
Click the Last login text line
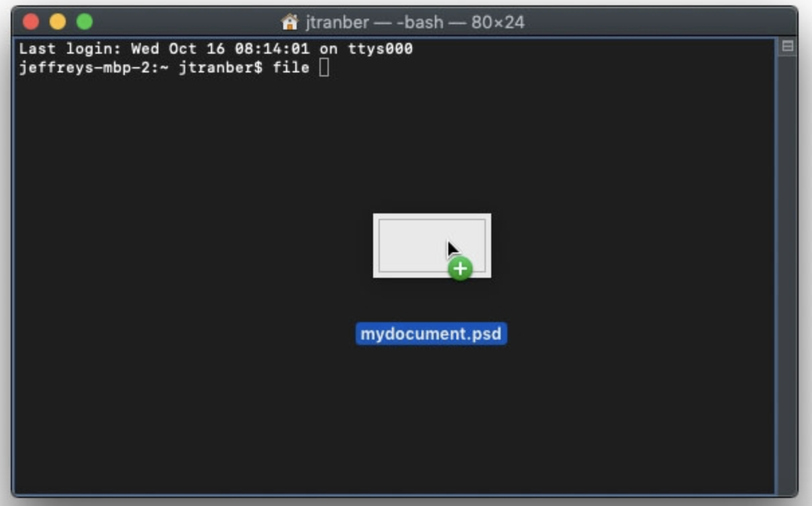[215, 49]
